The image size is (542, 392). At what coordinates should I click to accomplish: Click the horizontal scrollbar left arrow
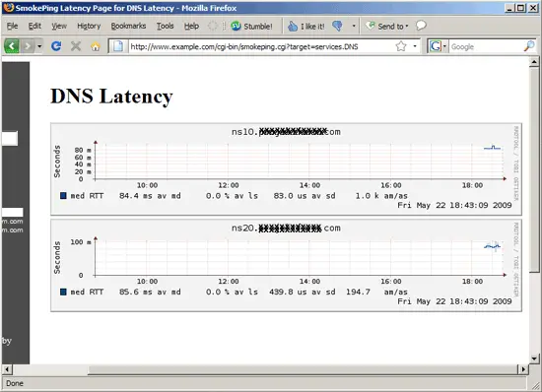pyautogui.click(x=7, y=369)
